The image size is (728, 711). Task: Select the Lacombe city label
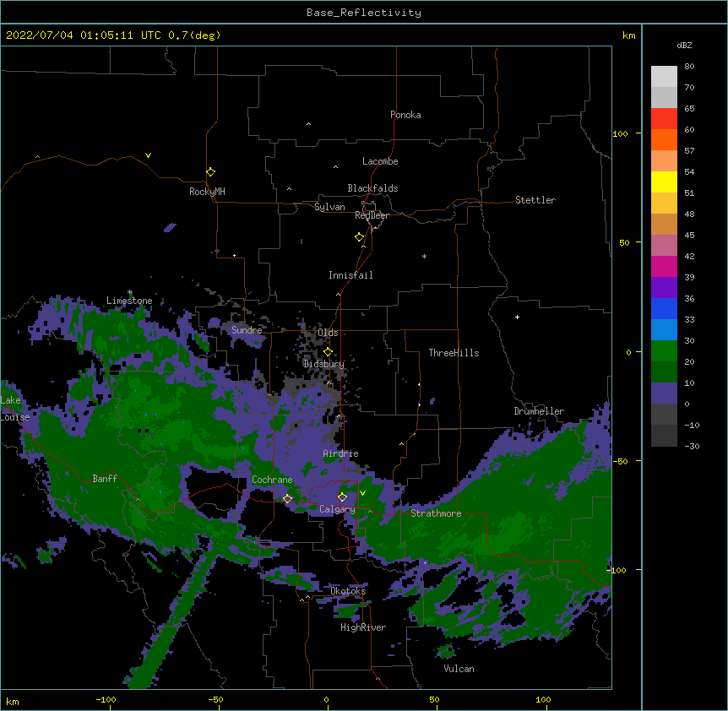tap(380, 161)
